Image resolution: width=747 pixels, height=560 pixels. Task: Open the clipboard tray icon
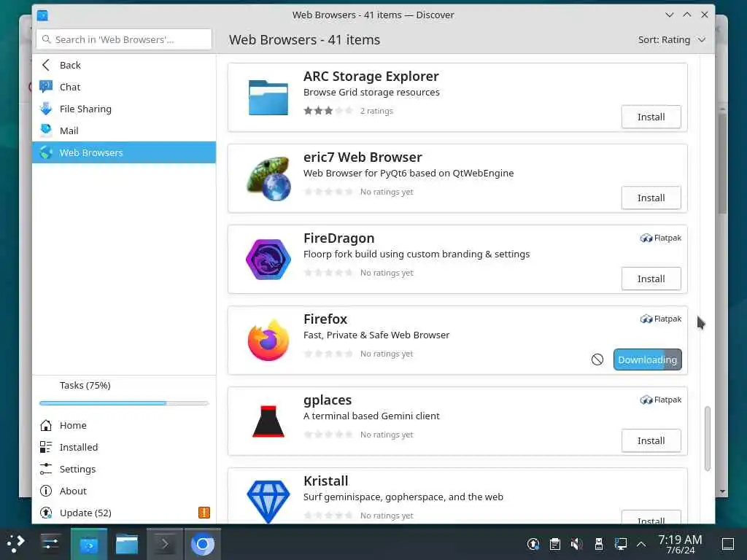555,544
